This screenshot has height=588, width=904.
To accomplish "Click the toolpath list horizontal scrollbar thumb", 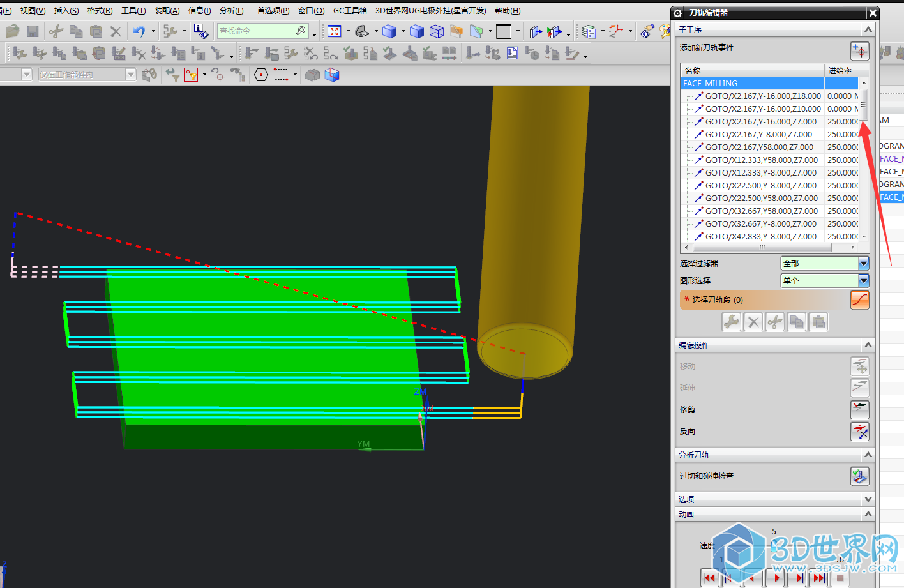I will click(x=761, y=247).
